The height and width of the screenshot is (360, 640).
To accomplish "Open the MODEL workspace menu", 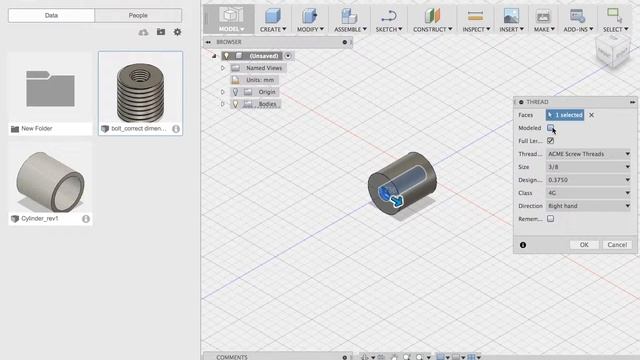I will 231,29.
